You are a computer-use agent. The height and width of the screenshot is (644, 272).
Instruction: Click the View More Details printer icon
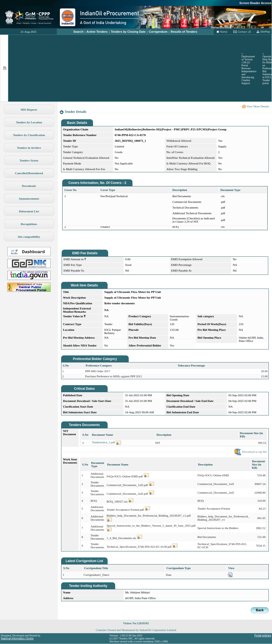(x=244, y=107)
